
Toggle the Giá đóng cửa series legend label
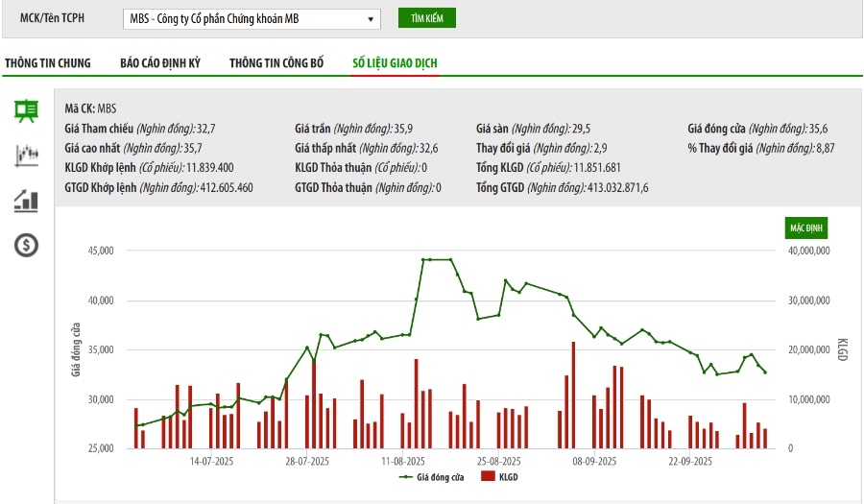pyautogui.click(x=441, y=476)
